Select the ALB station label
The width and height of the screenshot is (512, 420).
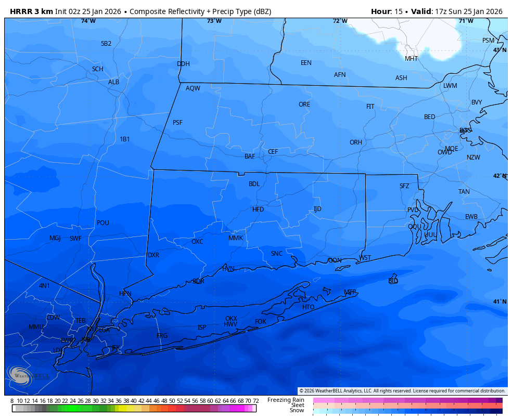[113, 82]
